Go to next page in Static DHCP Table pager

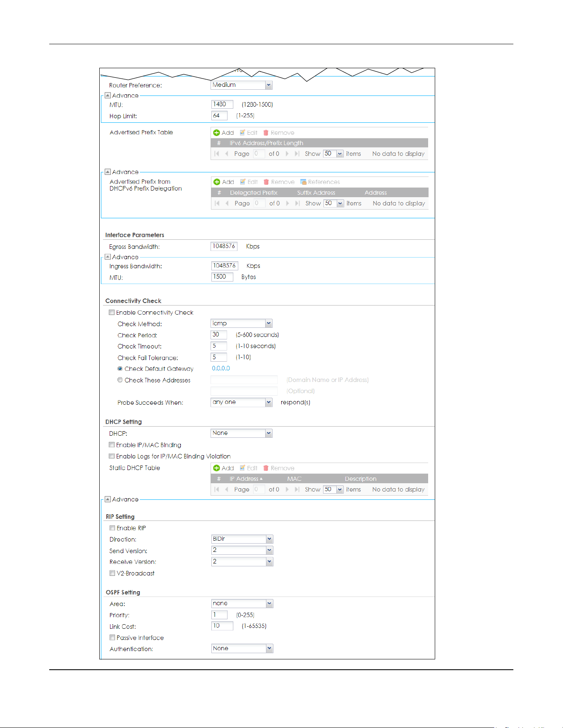(x=287, y=489)
